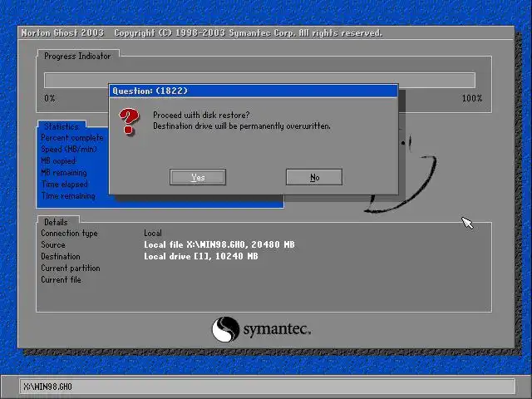Click "Proceed with disk restore?" text
The image size is (532, 399).
201,115
